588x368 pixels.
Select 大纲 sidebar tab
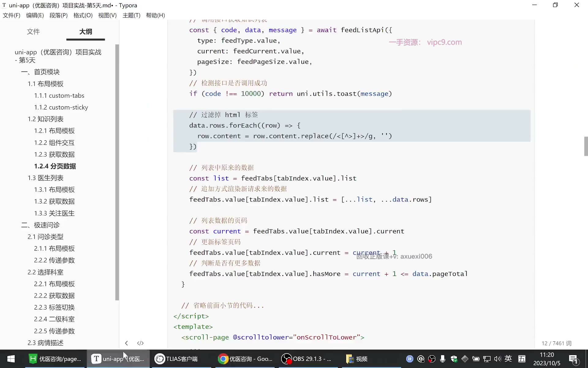(86, 32)
